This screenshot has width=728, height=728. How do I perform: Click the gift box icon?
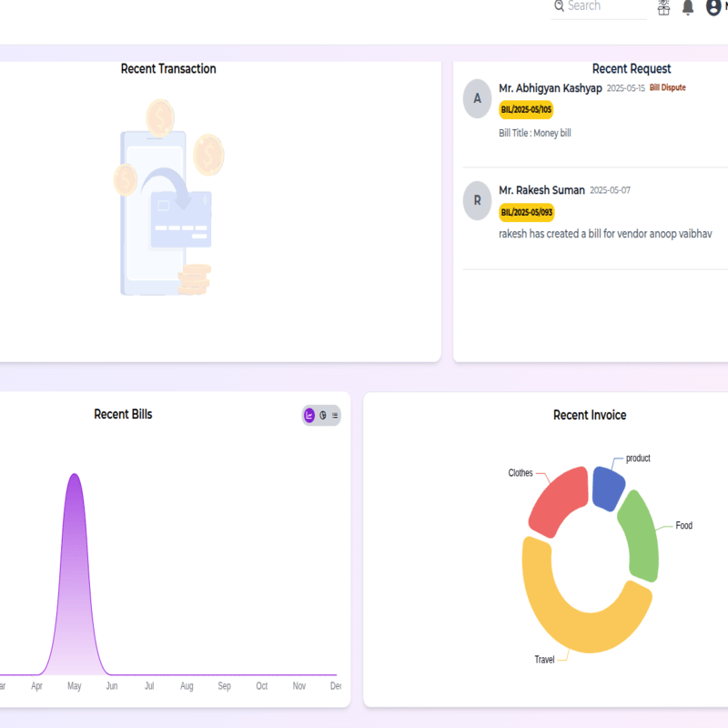pos(663,7)
